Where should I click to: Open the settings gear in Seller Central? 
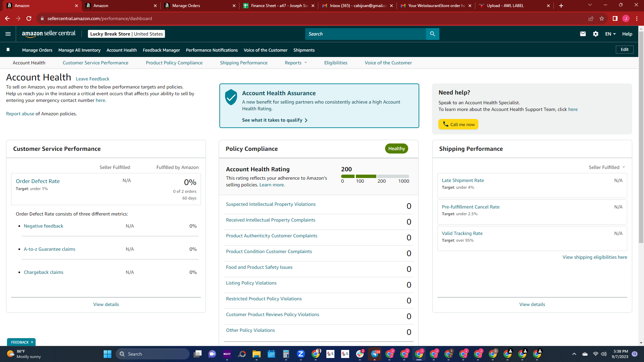click(x=596, y=34)
